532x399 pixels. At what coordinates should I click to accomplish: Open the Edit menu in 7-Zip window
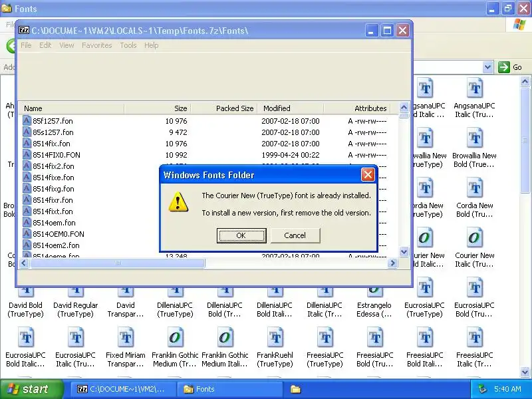45,45
